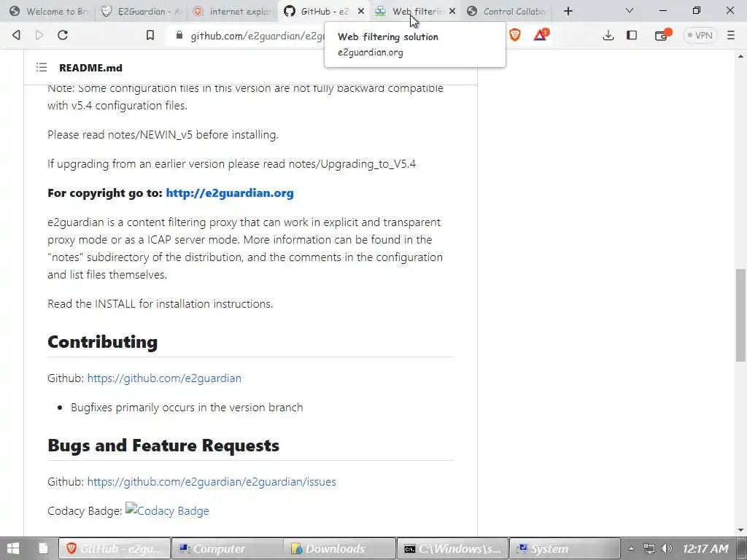Viewport: 747px width, 560px height.
Task: Go back with the browser back arrow
Action: tap(16, 35)
